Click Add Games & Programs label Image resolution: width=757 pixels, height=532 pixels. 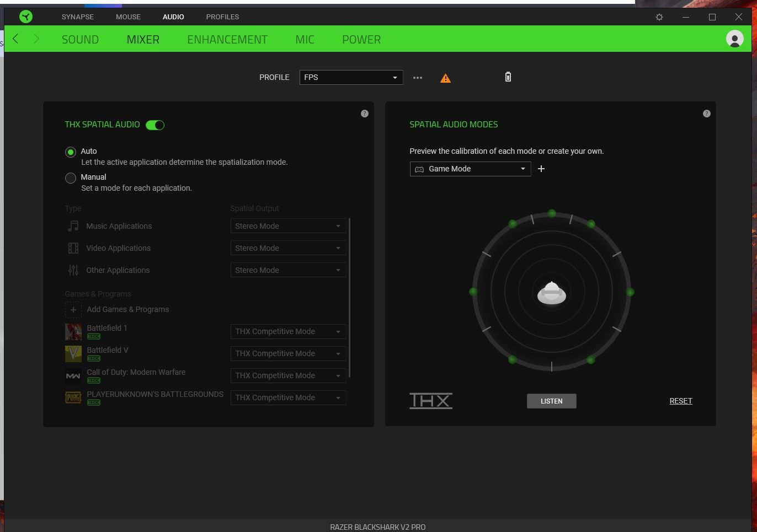(128, 309)
